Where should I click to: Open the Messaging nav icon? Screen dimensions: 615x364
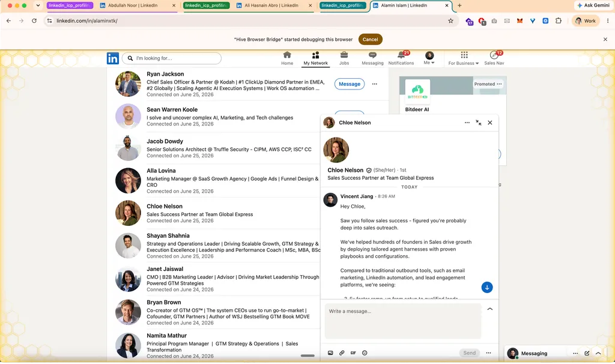[x=372, y=58]
